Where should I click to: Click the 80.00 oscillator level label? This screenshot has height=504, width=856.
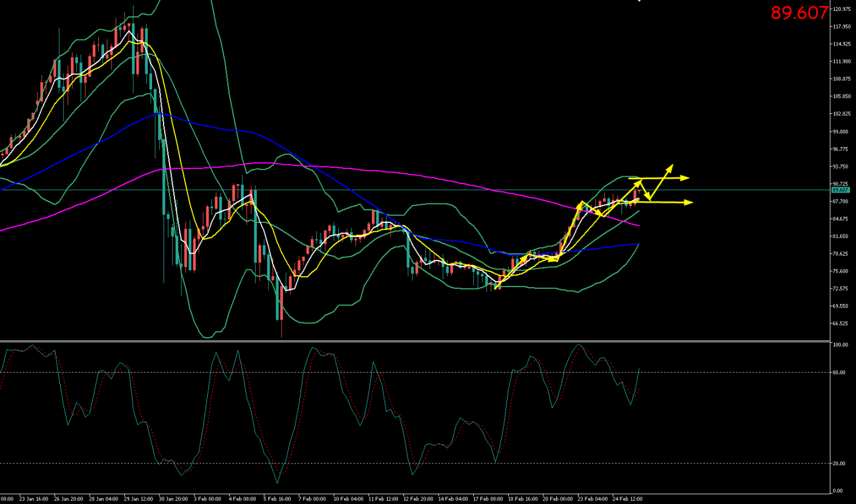(x=839, y=373)
